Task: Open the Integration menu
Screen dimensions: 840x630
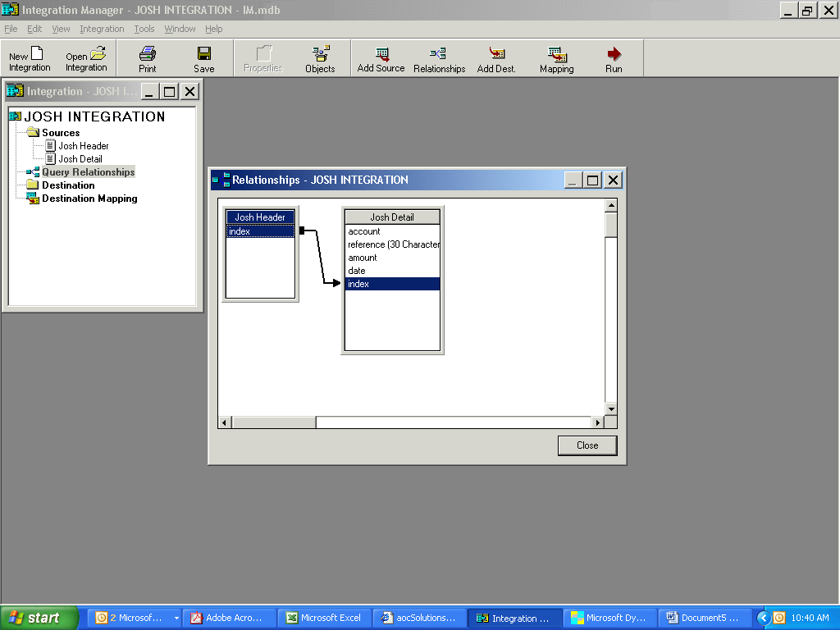Action: coord(102,28)
